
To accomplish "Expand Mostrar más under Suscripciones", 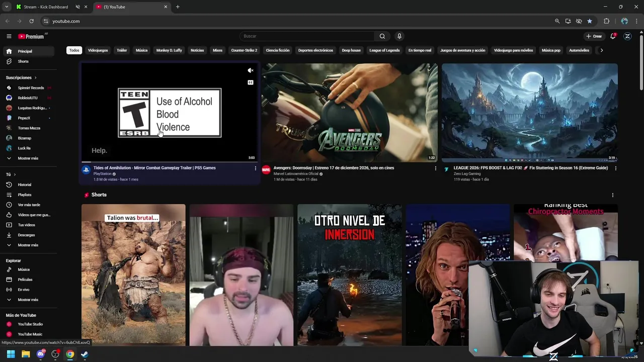I will point(29,158).
